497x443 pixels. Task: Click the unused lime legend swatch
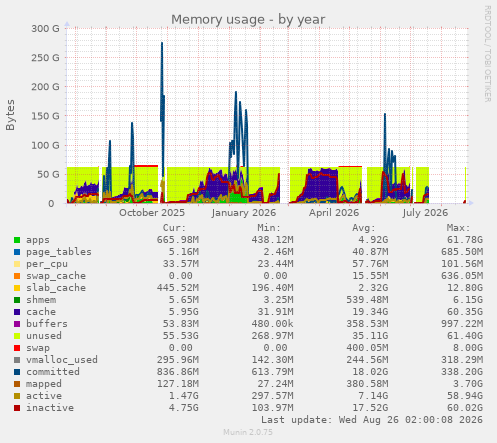click(x=17, y=336)
